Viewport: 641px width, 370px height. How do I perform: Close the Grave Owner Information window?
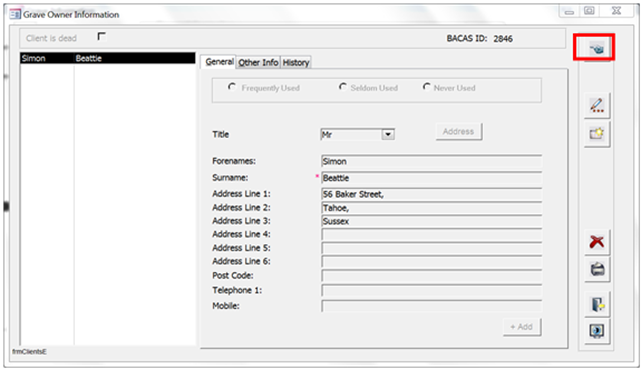(x=616, y=11)
